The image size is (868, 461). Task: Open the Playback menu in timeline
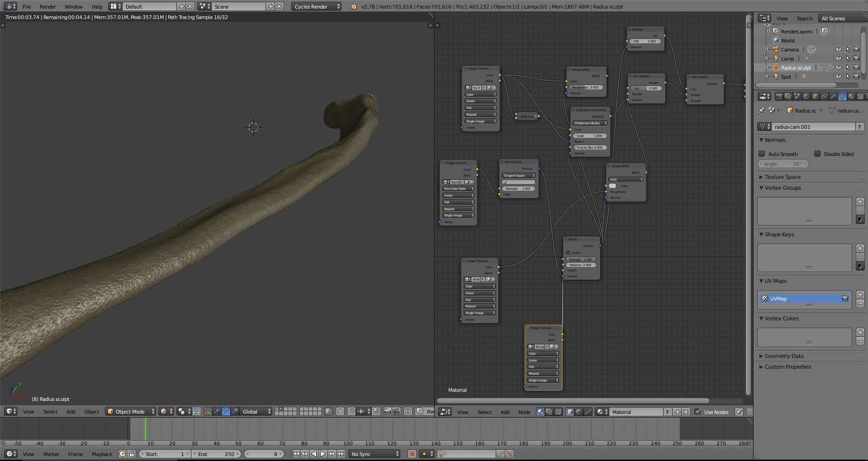[102, 454]
